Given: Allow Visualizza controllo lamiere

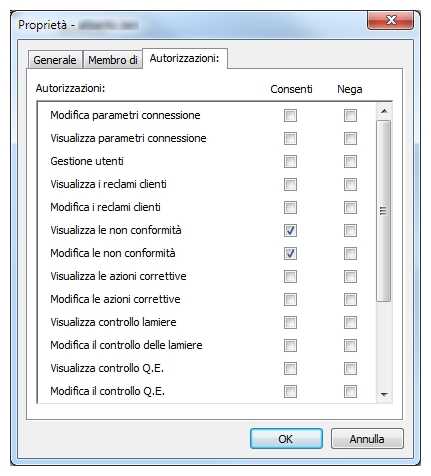Looking at the screenshot, I should [x=290, y=322].
